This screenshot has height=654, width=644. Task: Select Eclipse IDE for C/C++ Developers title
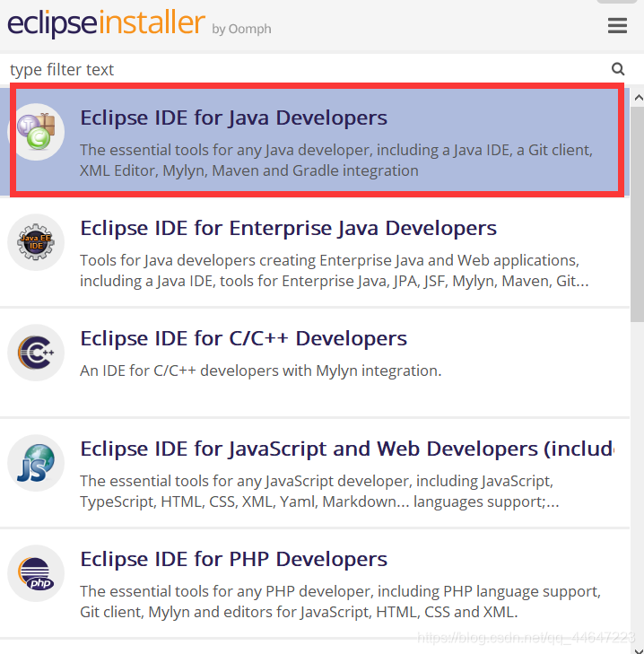(x=244, y=338)
